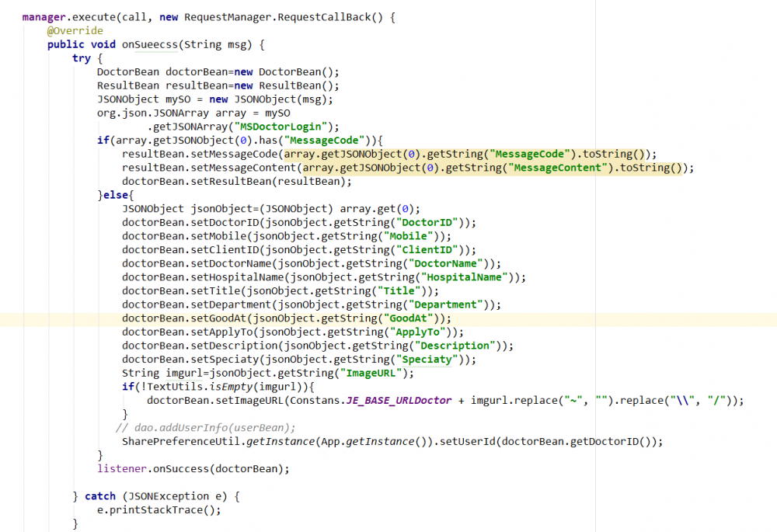The image size is (777, 532).
Task: Click the JE_BASE_URLDoctor constant
Action: pyautogui.click(x=399, y=401)
